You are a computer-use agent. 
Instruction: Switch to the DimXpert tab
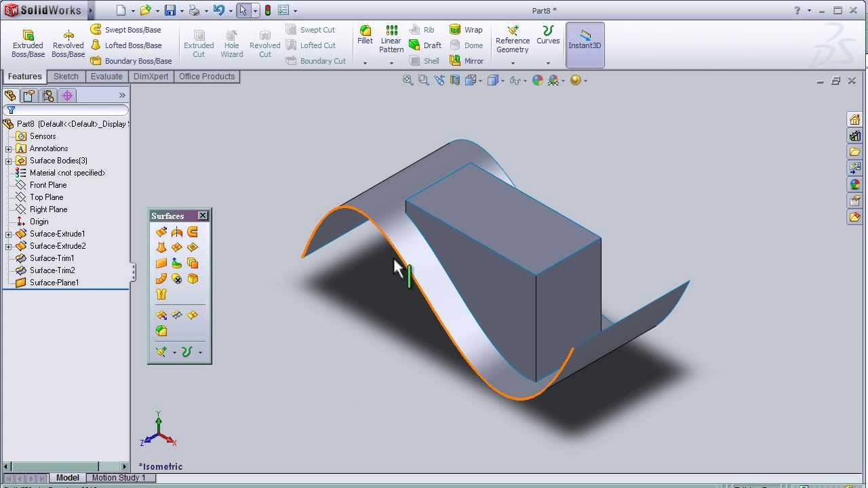[151, 77]
